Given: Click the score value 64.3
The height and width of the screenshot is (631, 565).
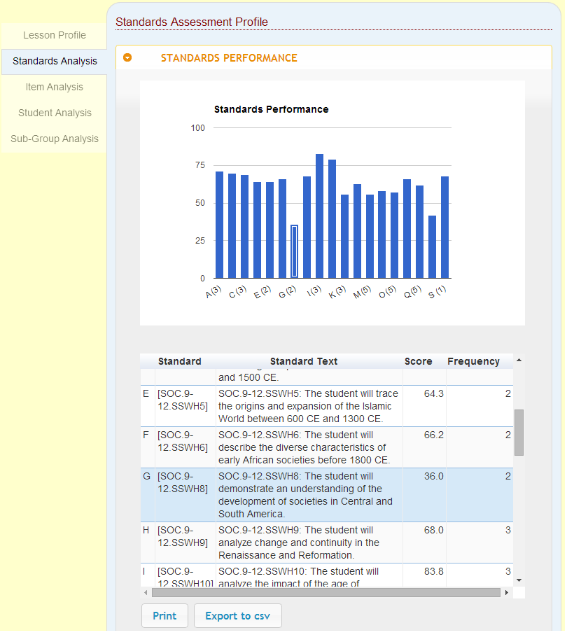Looking at the screenshot, I should (x=433, y=394).
